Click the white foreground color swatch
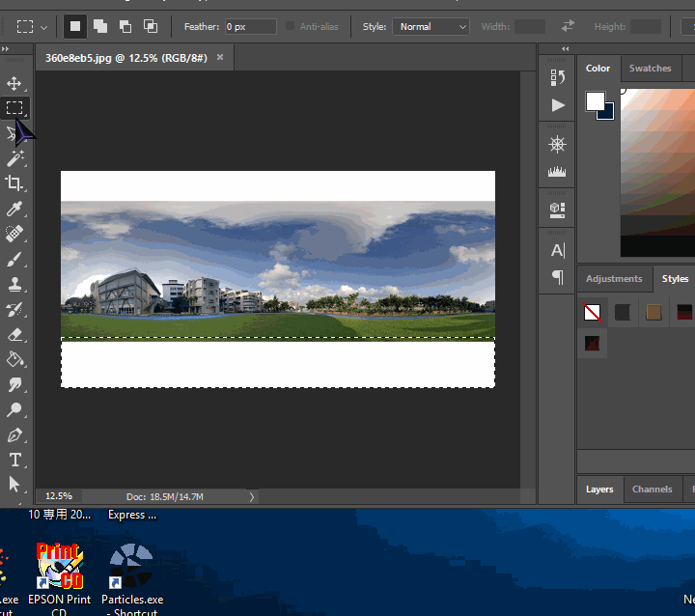Image resolution: width=695 pixels, height=616 pixels. (x=595, y=100)
